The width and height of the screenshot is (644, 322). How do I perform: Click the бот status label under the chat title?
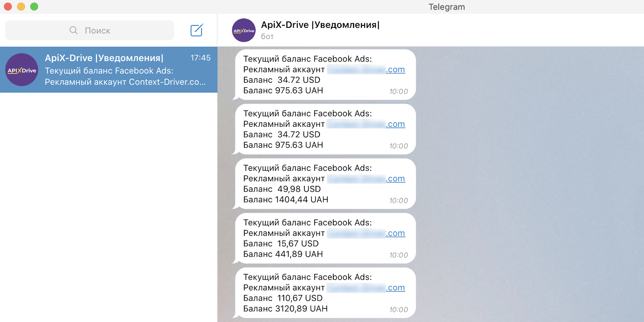coord(267,37)
